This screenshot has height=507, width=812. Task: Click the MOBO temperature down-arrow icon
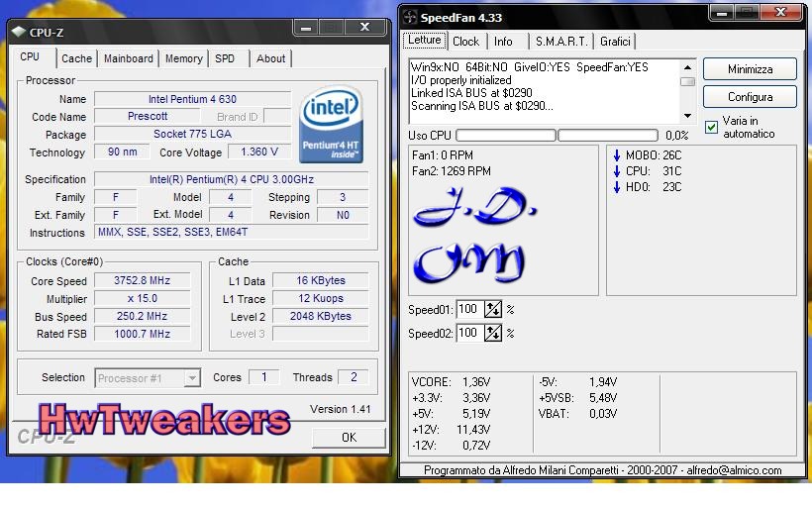(617, 155)
